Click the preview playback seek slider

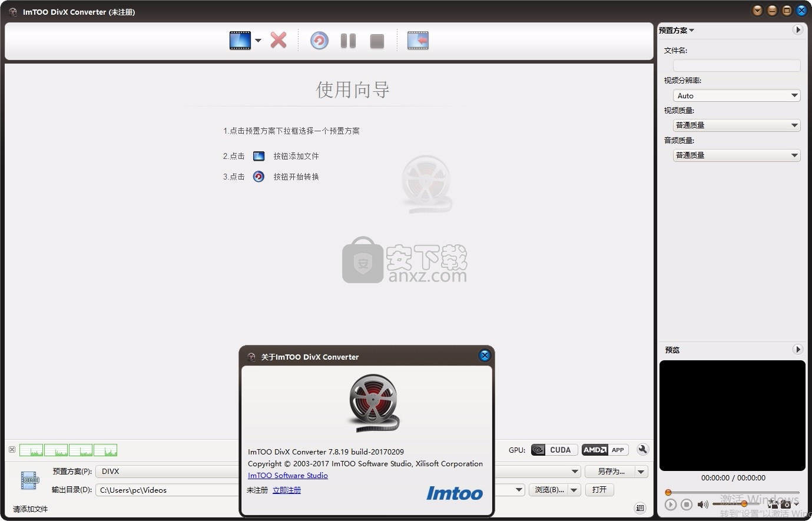pos(733,492)
